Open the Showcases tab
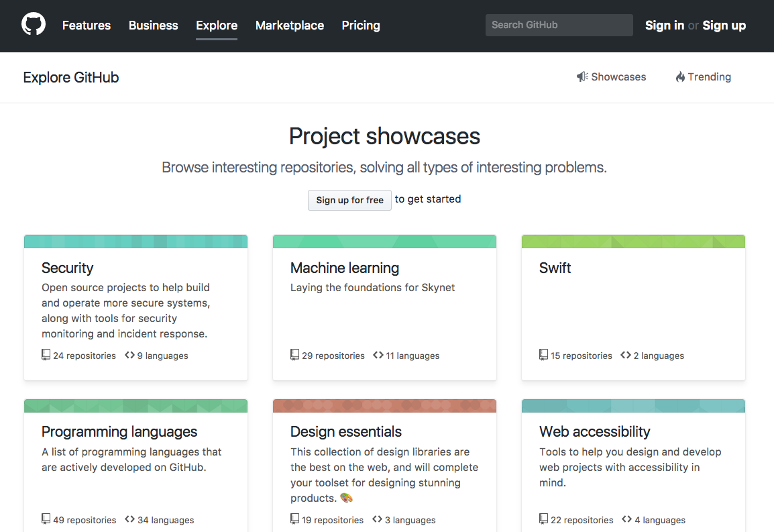 point(611,76)
